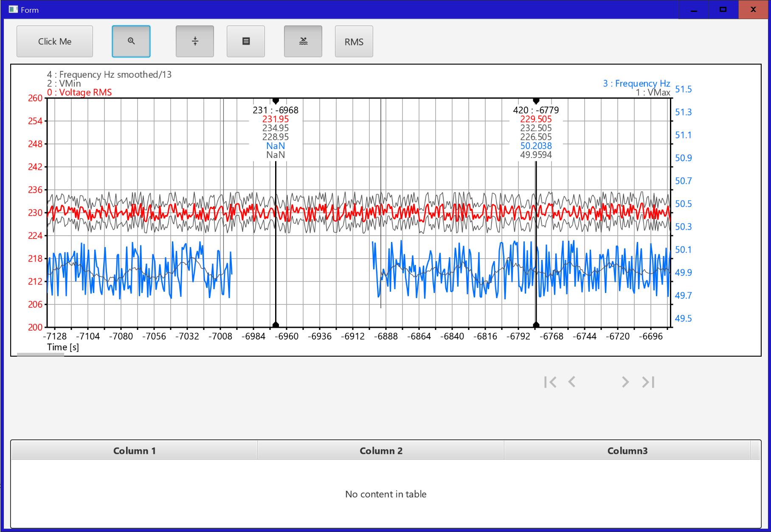Viewport: 771px width, 532px height.
Task: Toggle the VMin legend entry
Action: coord(64,83)
